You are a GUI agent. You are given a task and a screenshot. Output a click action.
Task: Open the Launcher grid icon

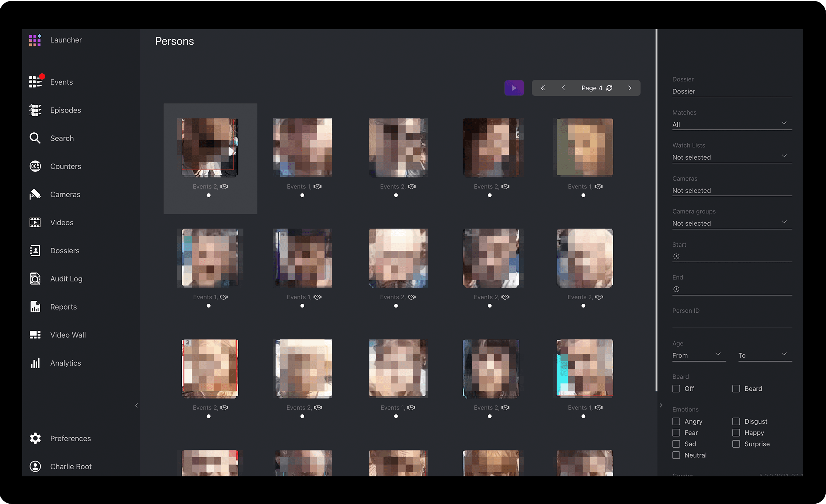35,40
